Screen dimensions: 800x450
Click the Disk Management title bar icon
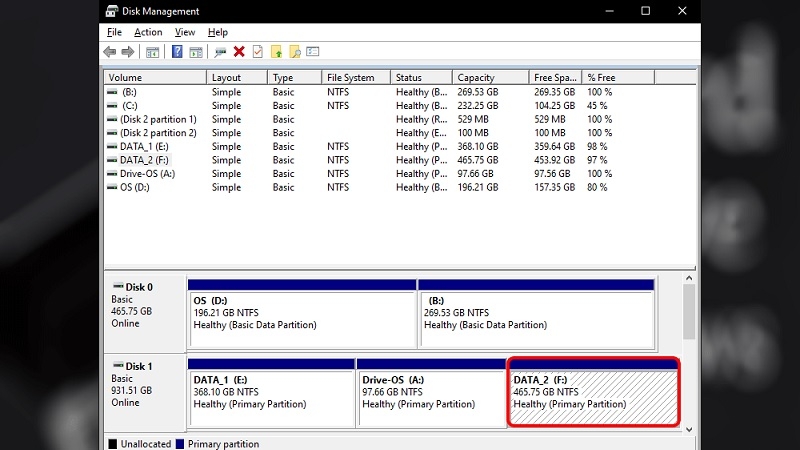pos(112,11)
